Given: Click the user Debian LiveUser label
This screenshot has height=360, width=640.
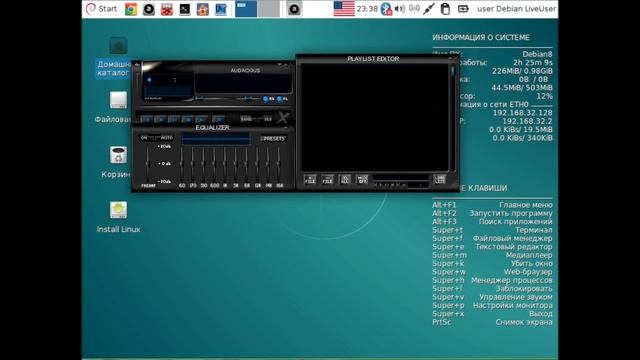Looking at the screenshot, I should [516, 9].
